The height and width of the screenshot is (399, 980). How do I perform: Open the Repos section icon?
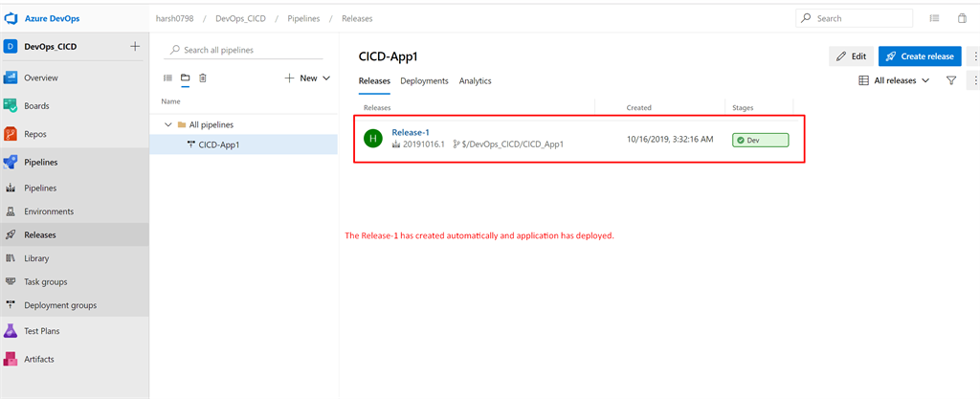(10, 134)
